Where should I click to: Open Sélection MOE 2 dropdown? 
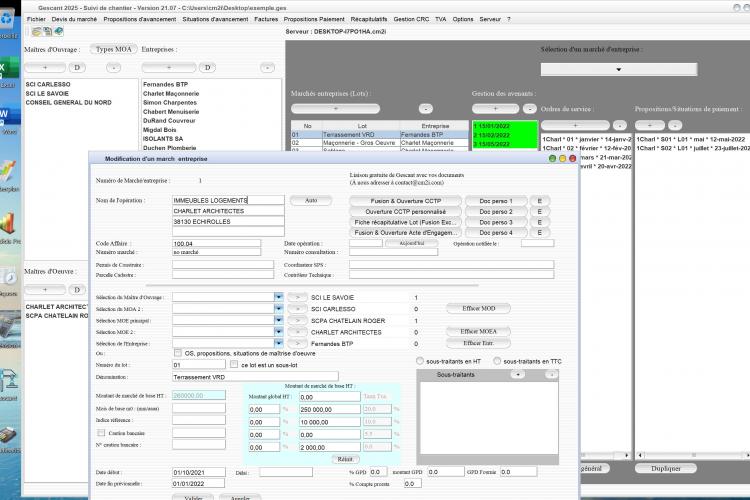coord(278,332)
